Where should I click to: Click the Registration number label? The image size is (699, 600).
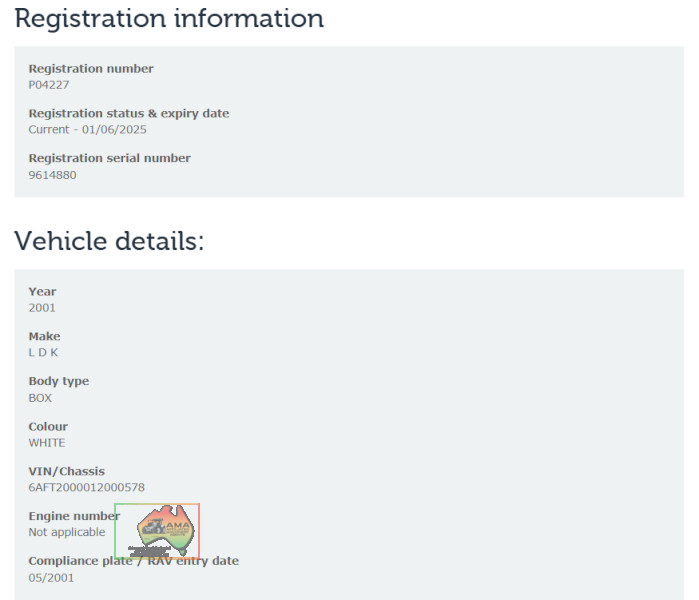click(x=91, y=69)
